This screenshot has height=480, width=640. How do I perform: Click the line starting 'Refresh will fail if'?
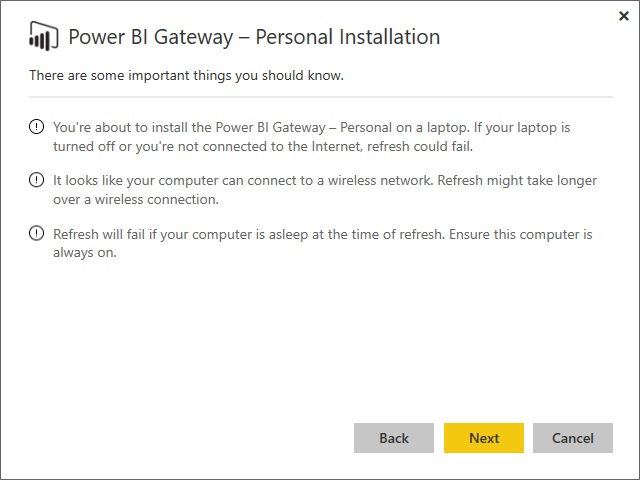pyautogui.click(x=323, y=235)
